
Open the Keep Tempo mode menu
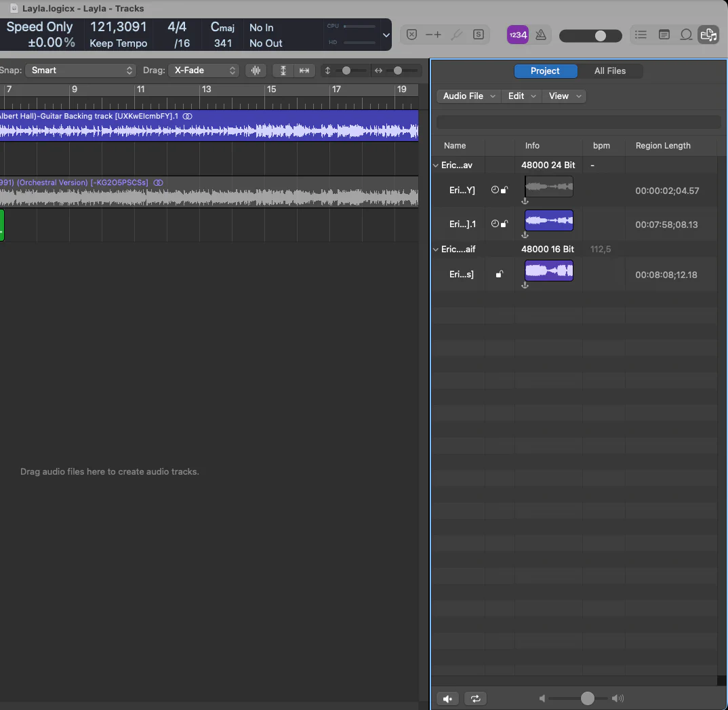119,43
